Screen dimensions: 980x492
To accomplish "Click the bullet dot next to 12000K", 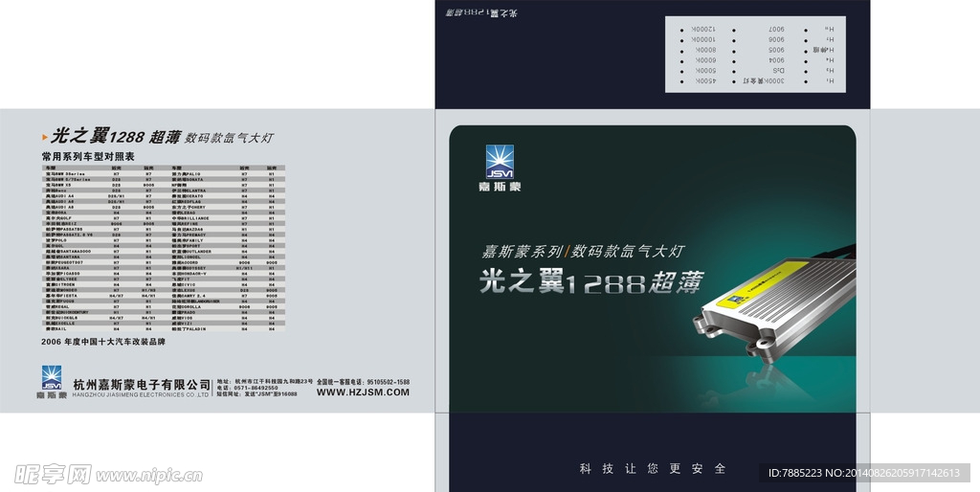I will coord(681,31).
